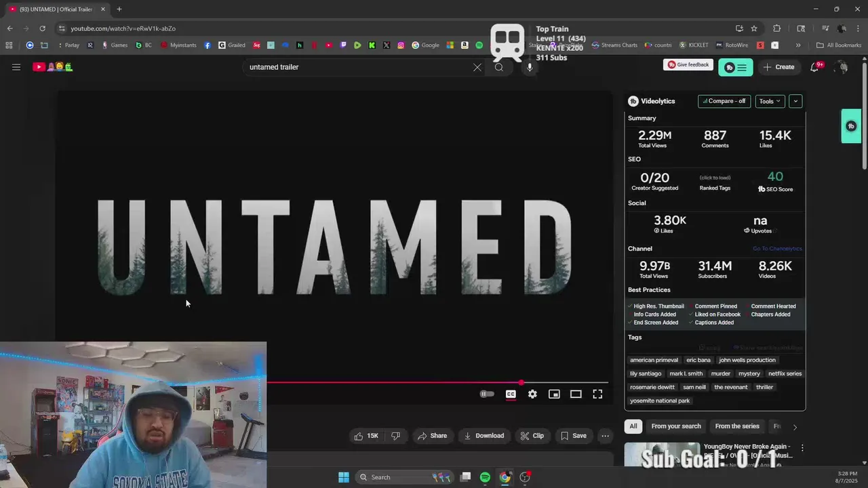868x488 pixels.
Task: Click the 'john wells production' tag
Action: coord(747,360)
